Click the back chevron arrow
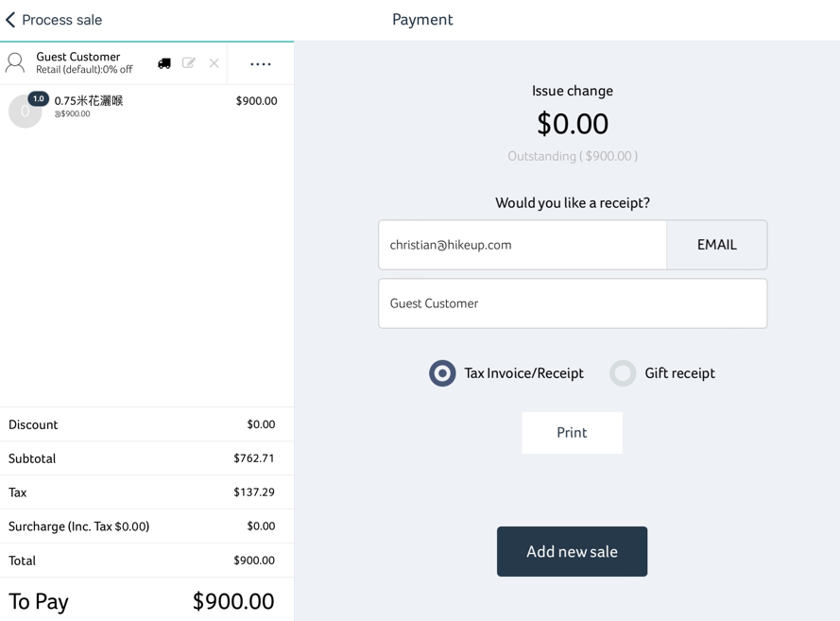 pyautogui.click(x=10, y=20)
